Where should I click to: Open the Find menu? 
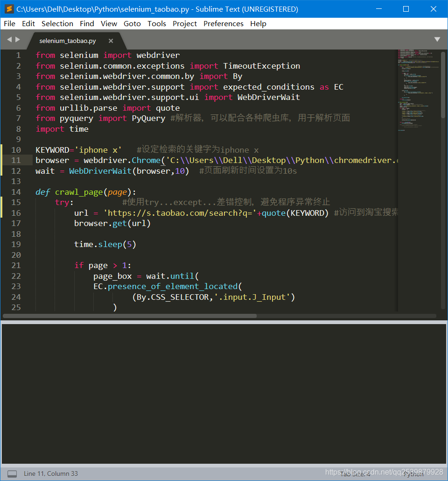coord(87,24)
